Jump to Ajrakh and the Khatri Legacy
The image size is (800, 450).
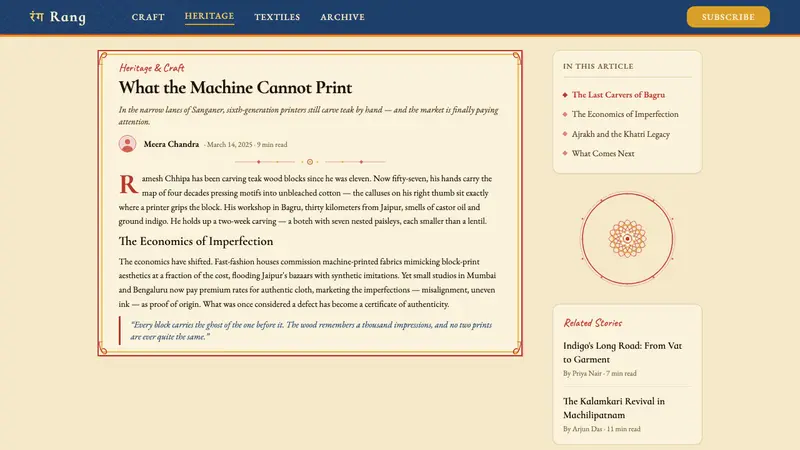tap(620, 134)
